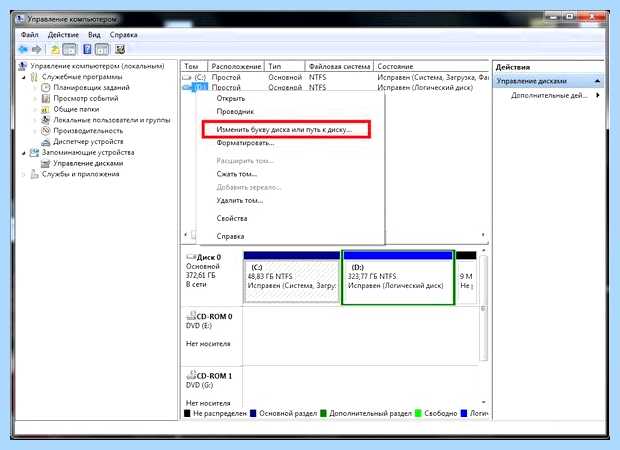Choose Удалить том... in the context menu
The image size is (620, 450).
coord(240,200)
